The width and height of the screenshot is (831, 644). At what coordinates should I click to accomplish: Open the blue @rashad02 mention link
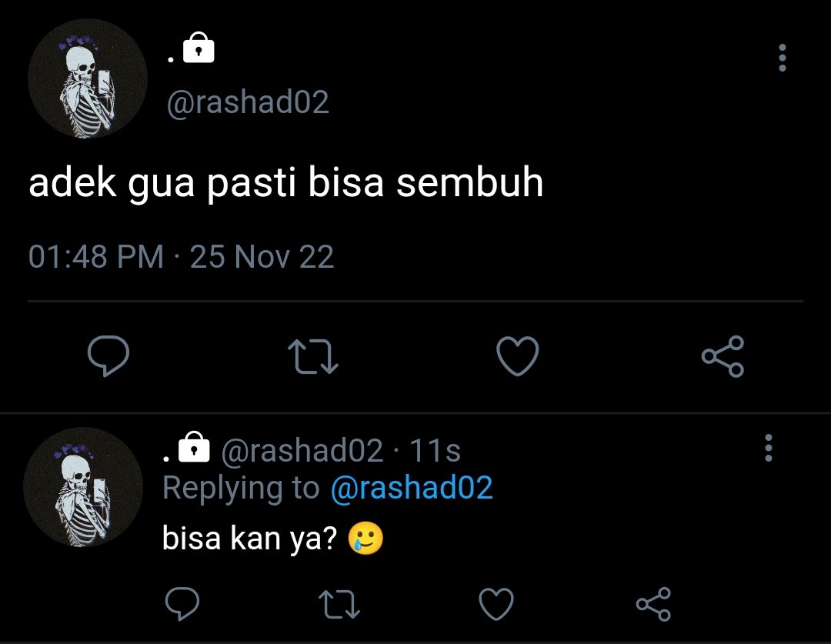point(412,488)
